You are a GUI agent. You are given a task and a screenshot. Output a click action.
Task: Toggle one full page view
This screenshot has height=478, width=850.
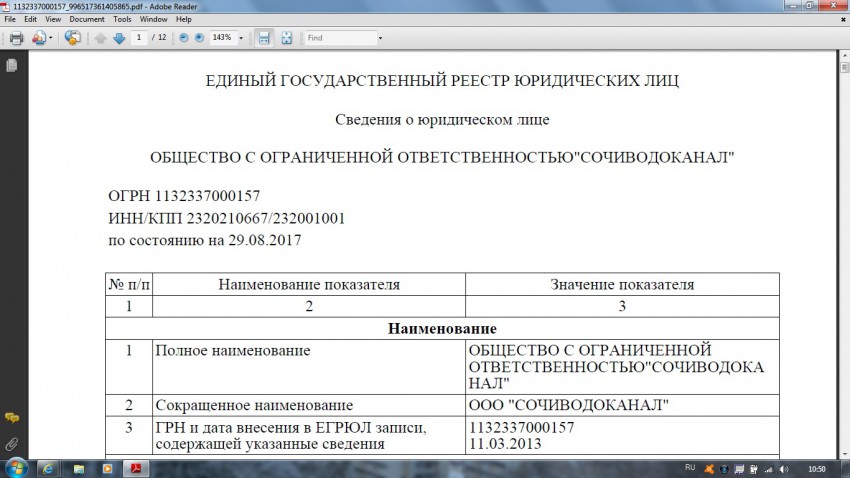[287, 38]
